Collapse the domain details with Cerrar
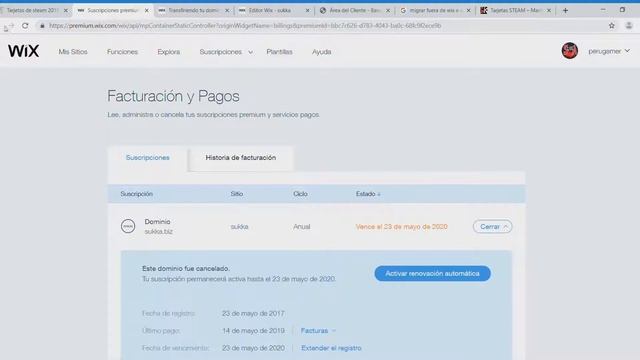640x360 pixels. (493, 227)
